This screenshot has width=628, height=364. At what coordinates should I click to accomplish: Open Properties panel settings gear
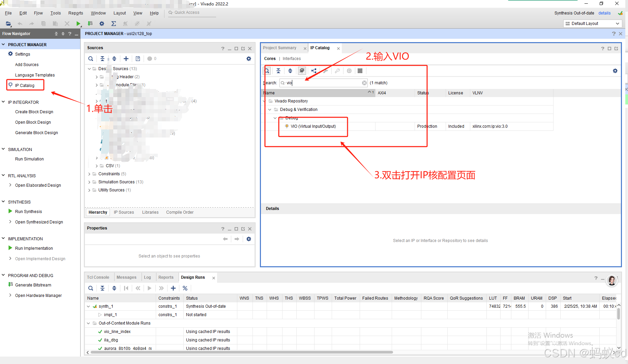[249, 239]
